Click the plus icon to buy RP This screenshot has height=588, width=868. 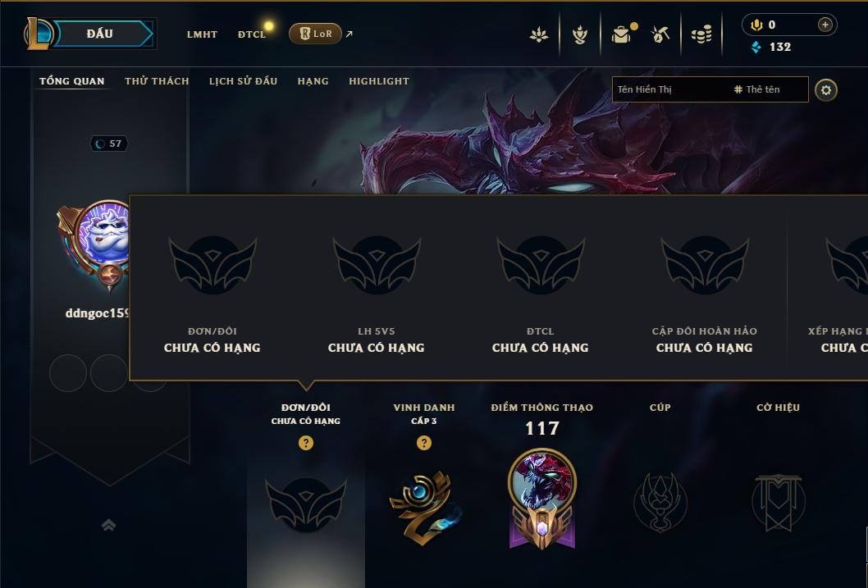[825, 25]
